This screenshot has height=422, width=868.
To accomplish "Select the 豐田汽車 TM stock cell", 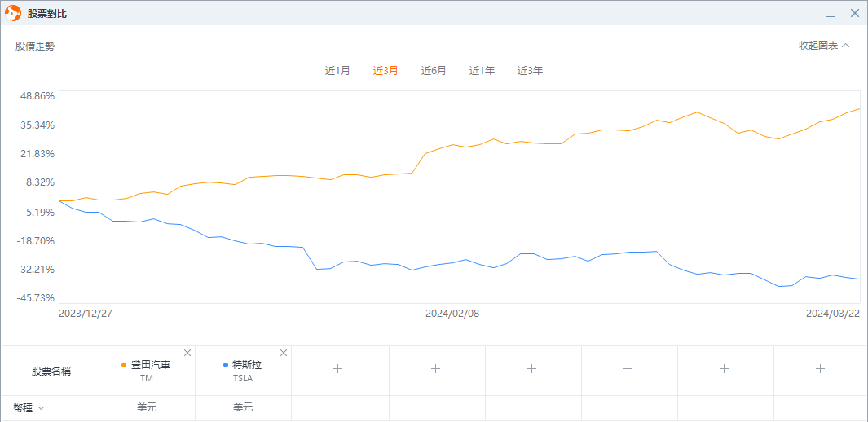I will tap(148, 371).
